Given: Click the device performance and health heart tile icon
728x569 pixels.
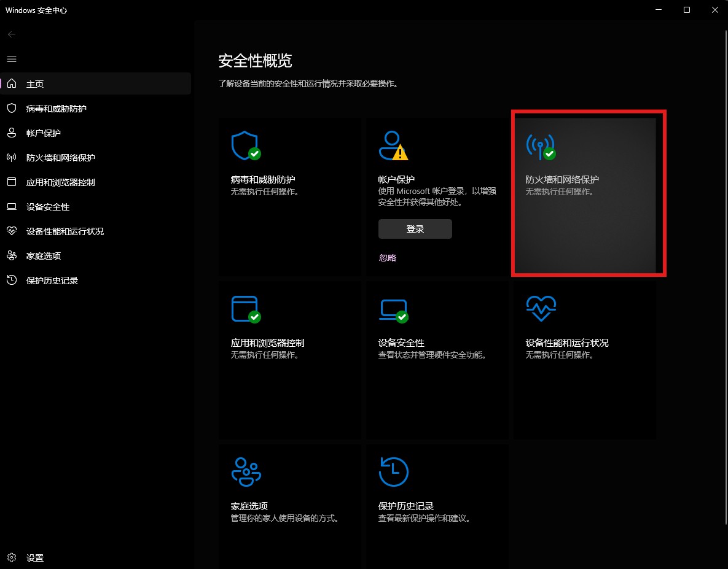Looking at the screenshot, I should click(541, 309).
